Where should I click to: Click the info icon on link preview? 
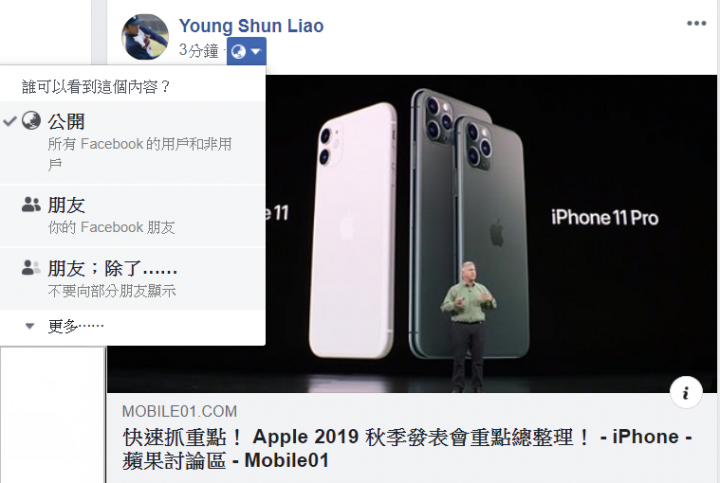click(x=686, y=393)
